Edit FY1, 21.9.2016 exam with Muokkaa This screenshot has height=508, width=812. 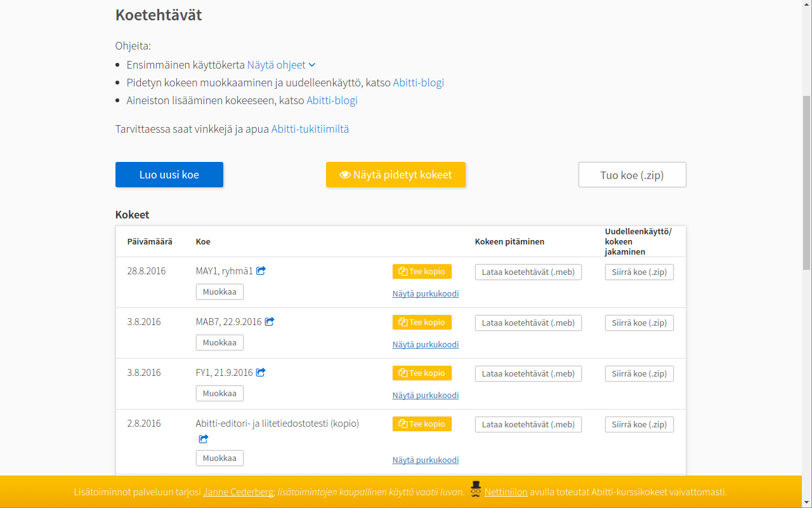click(x=219, y=393)
